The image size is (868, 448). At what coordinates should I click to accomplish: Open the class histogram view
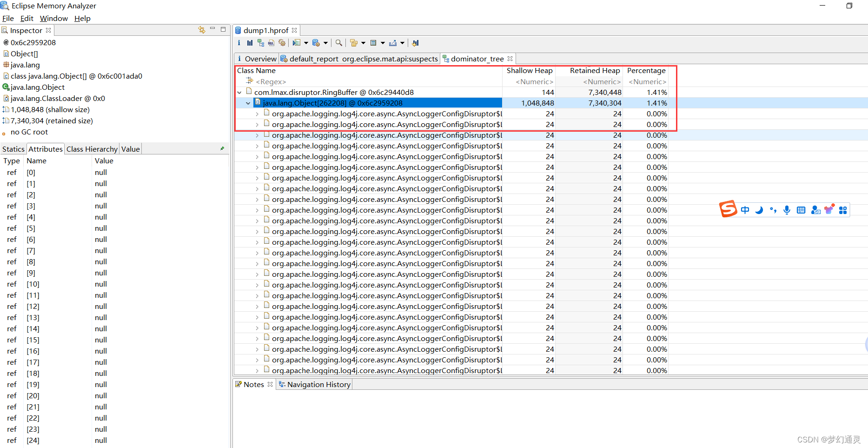click(x=250, y=43)
